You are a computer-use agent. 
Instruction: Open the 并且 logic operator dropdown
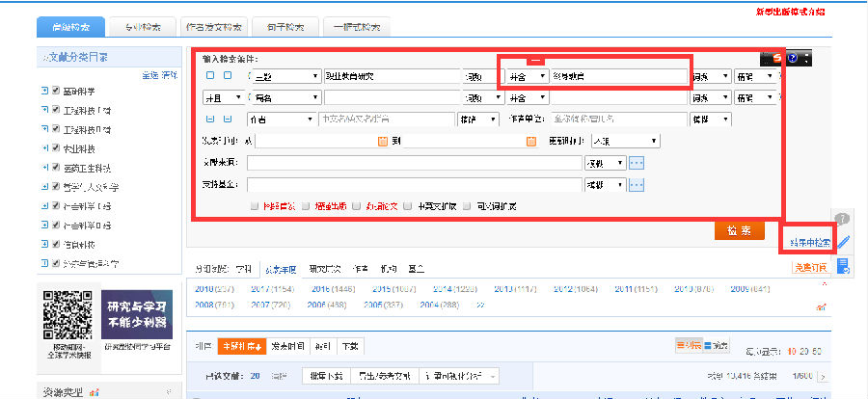pos(224,98)
